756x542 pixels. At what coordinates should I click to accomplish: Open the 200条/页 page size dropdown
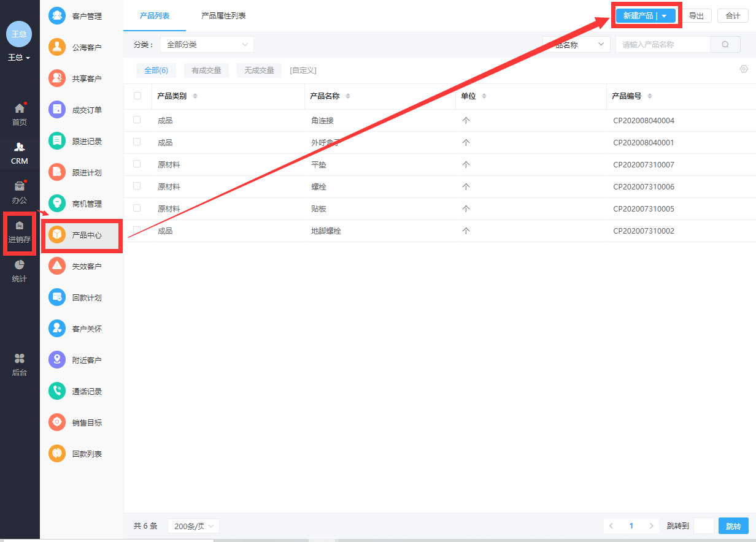(193, 526)
